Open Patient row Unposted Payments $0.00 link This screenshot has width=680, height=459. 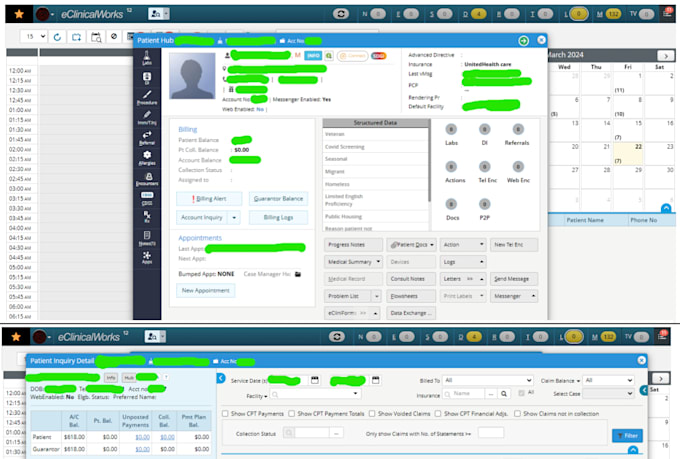[142, 437]
